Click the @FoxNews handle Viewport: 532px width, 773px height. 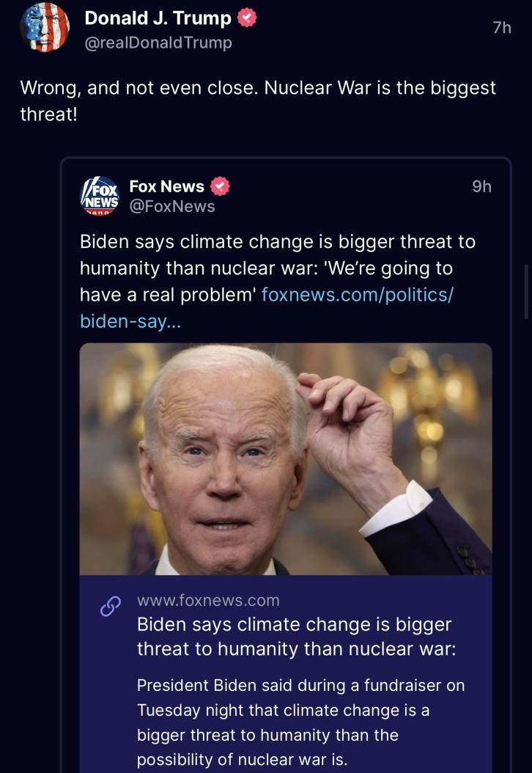[172, 207]
